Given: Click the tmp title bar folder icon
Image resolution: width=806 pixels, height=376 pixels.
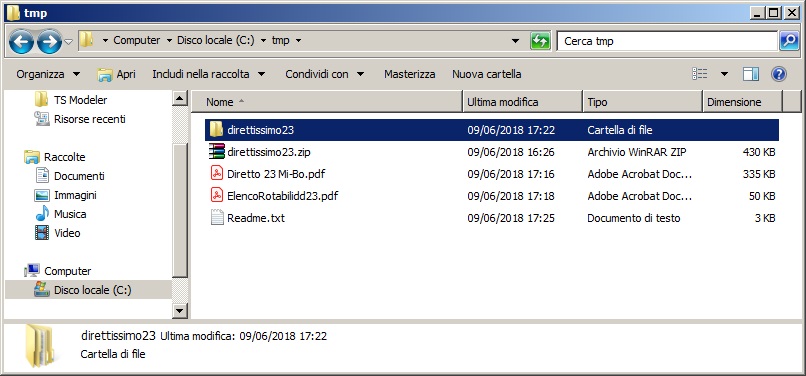Looking at the screenshot, I should (13, 12).
